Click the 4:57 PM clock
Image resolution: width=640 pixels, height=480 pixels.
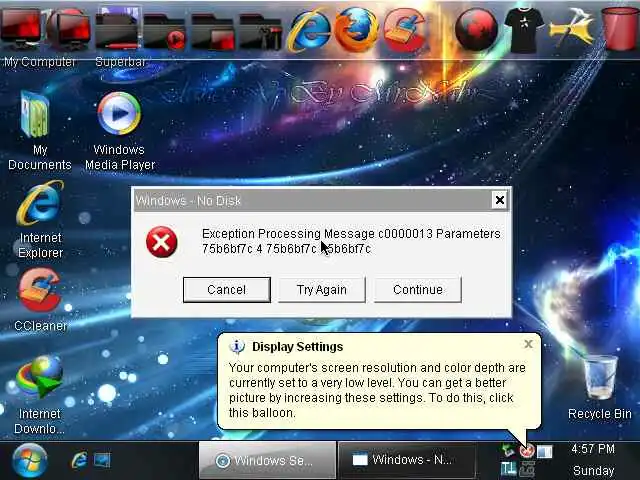pos(593,449)
